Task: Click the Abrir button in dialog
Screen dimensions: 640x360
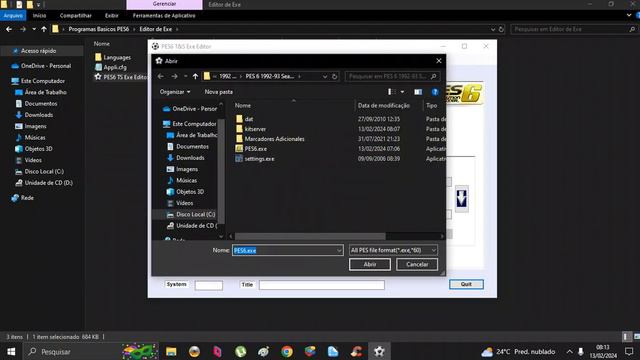Action: (369, 264)
